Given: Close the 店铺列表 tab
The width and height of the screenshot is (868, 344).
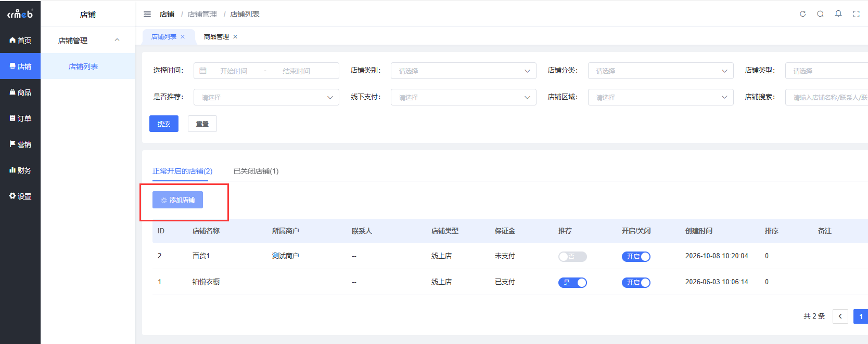Looking at the screenshot, I should pos(183,36).
